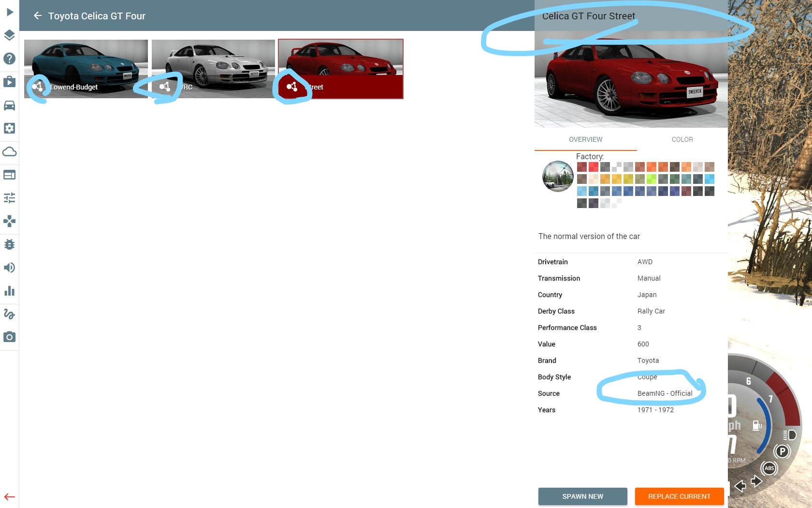
Task: Click config icon on Lowend-Budget thumbnail
Action: coord(37,87)
